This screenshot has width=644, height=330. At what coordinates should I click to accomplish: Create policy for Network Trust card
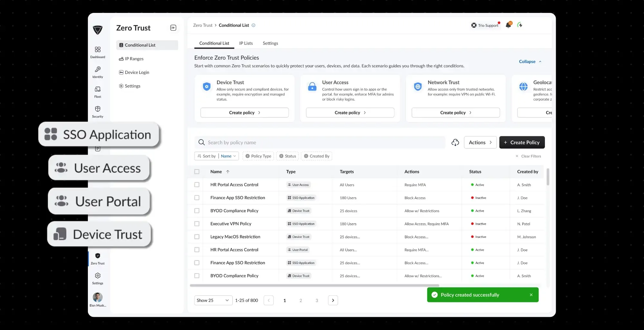pos(456,112)
